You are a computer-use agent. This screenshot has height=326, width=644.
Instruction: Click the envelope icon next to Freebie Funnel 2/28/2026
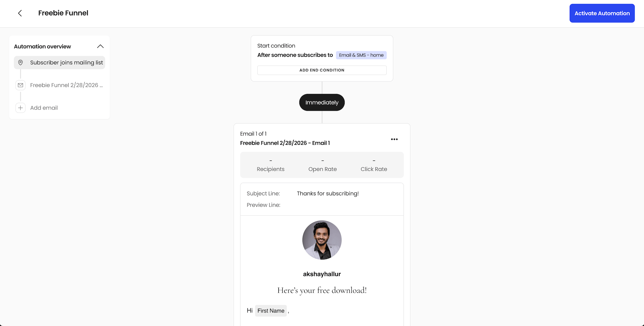point(20,85)
